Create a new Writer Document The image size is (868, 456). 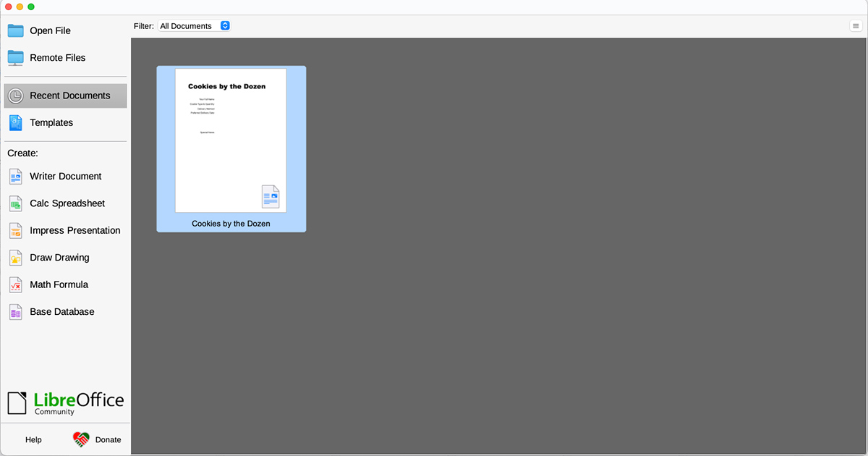pos(66,176)
